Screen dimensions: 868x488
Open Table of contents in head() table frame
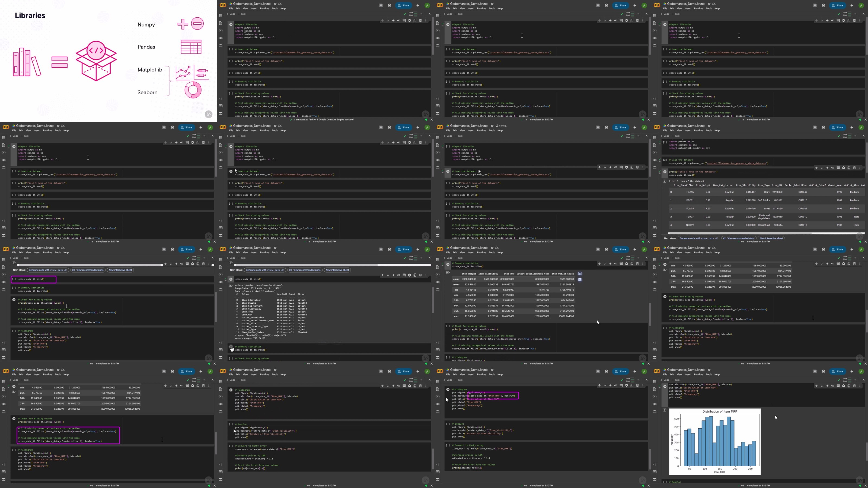[x=655, y=138]
